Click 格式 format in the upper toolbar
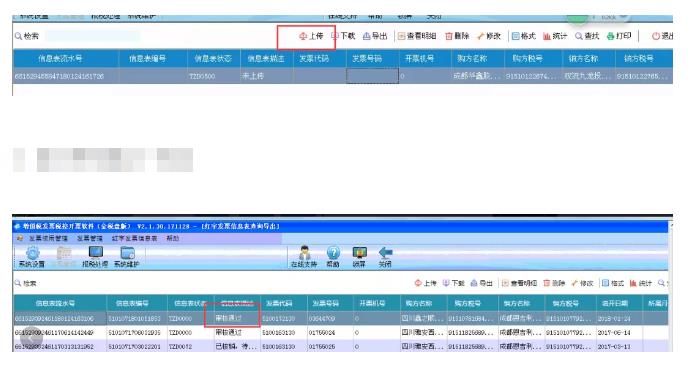Screen dimensions: 696x368 (524, 36)
